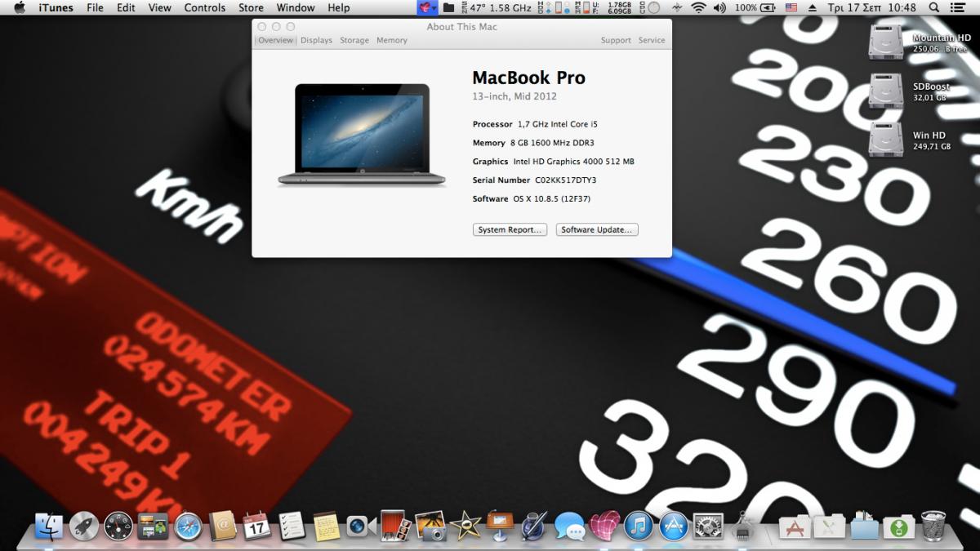Click the pink heart-shaped dock icon
Screen dimensions: 980x551
tap(604, 527)
